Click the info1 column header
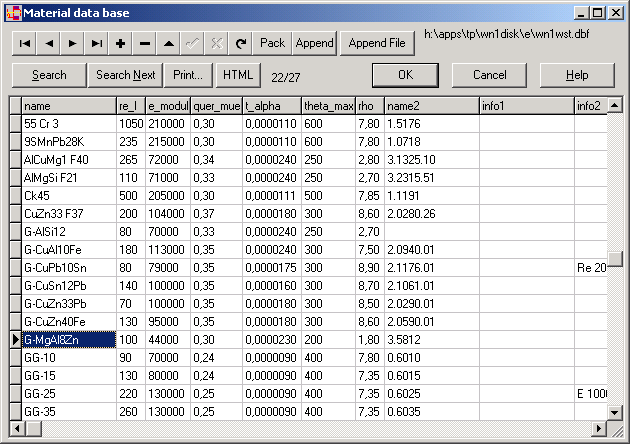630x444 pixels. tap(527, 106)
